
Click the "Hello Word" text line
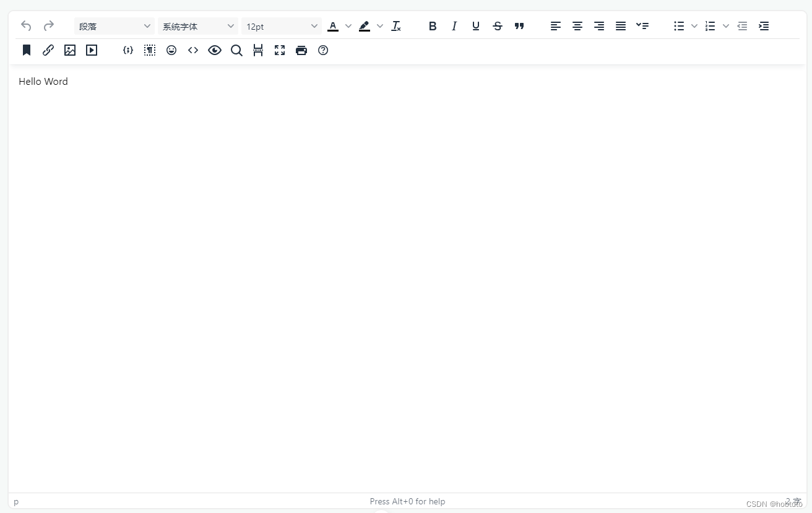click(x=43, y=82)
